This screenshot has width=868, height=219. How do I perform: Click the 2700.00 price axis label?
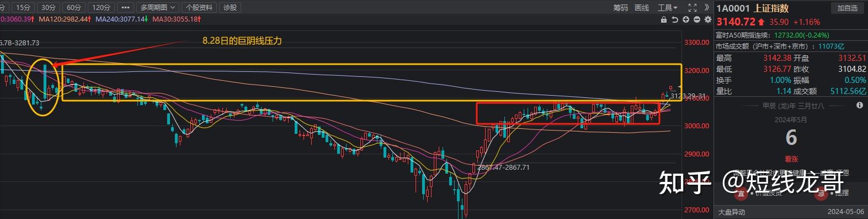coord(696,210)
